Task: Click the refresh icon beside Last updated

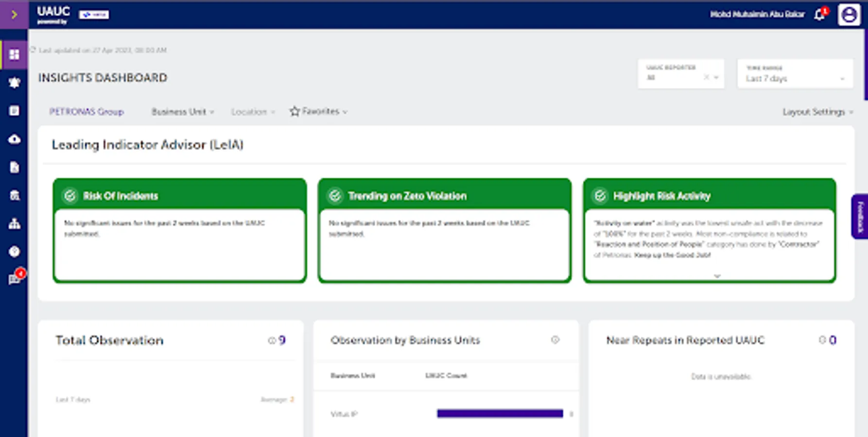Action: click(33, 50)
